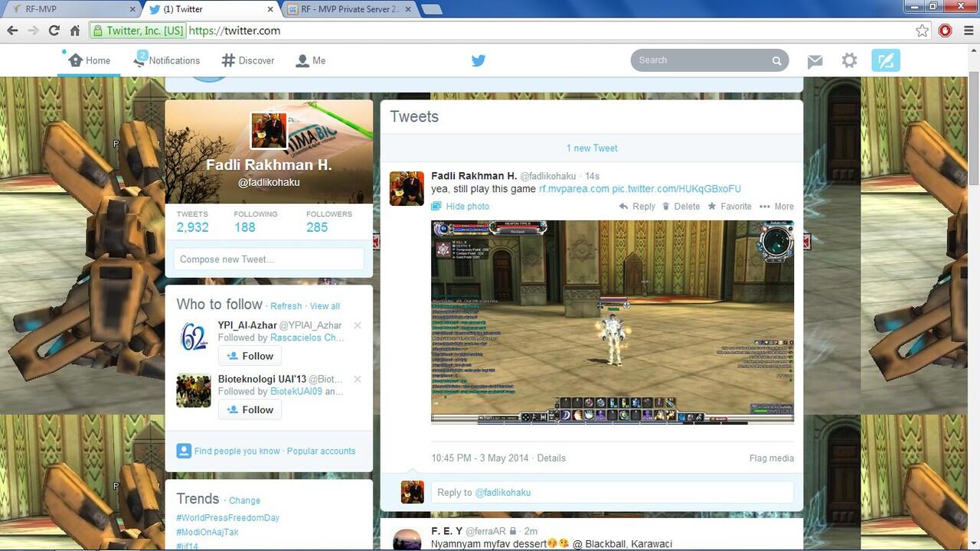
Task: Click the Twitter, Inc. security lock badge
Action: pos(138,31)
